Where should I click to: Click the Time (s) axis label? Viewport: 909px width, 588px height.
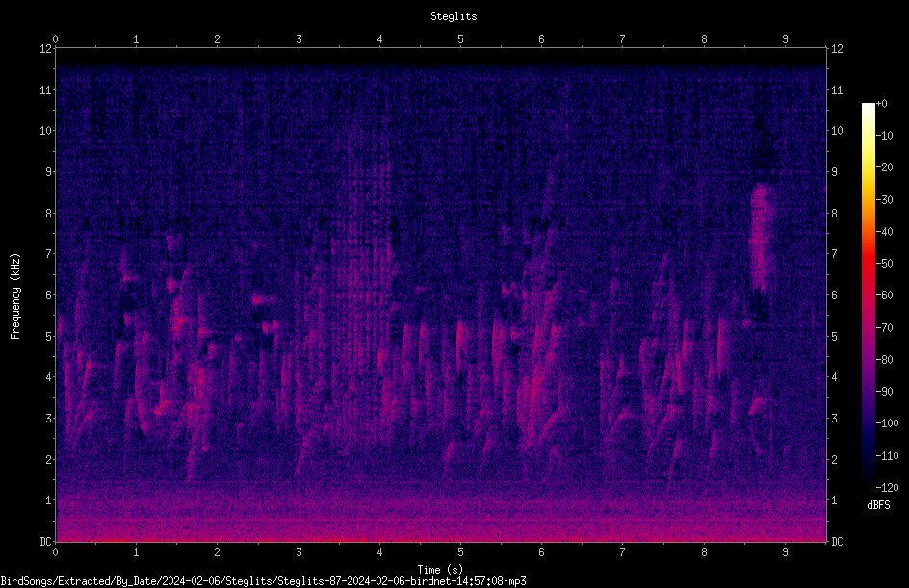(441, 570)
